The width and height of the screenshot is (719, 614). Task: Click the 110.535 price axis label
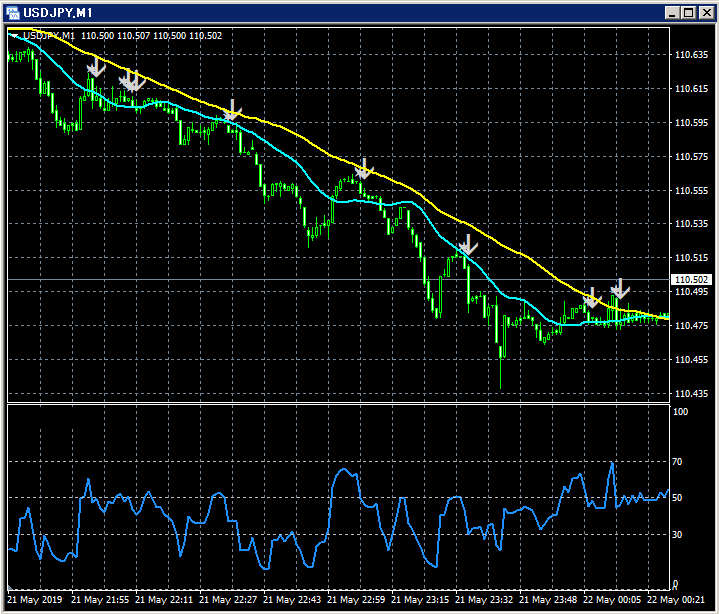tap(691, 223)
